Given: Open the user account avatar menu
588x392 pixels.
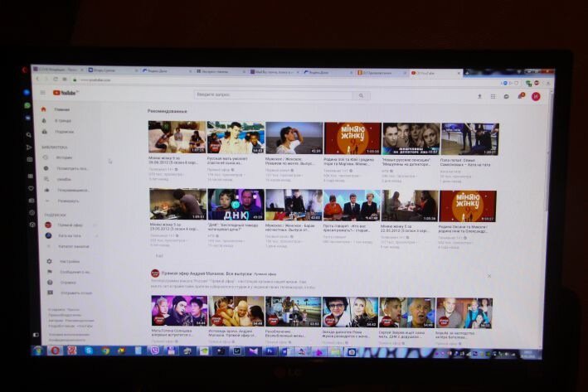Looking at the screenshot, I should (535, 97).
